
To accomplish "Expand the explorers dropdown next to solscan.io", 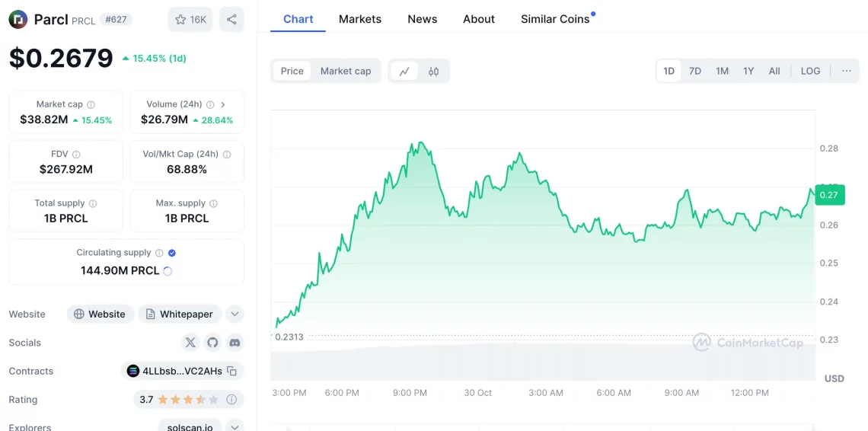I will (x=235, y=426).
